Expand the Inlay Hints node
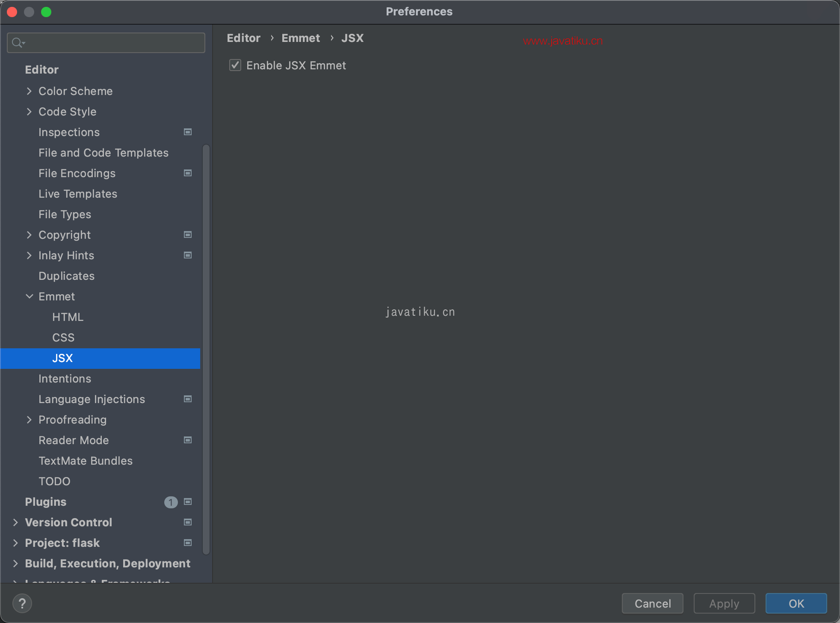The height and width of the screenshot is (623, 840). (29, 255)
